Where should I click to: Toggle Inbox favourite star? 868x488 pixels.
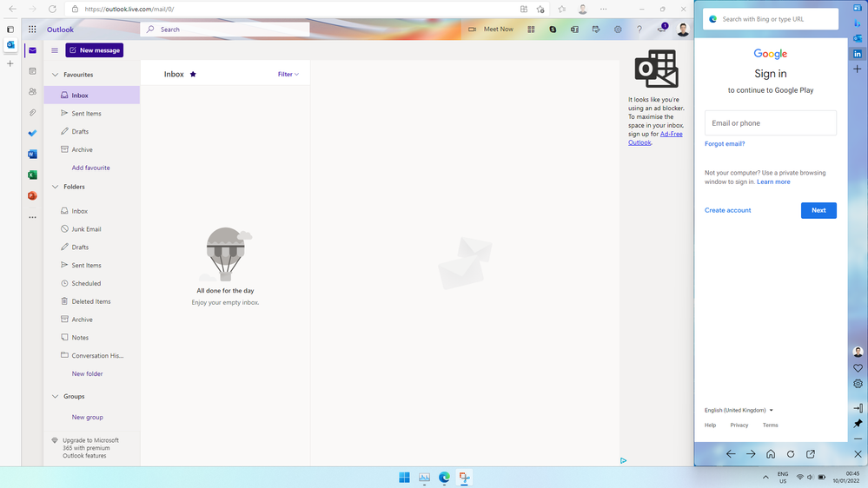coord(193,74)
